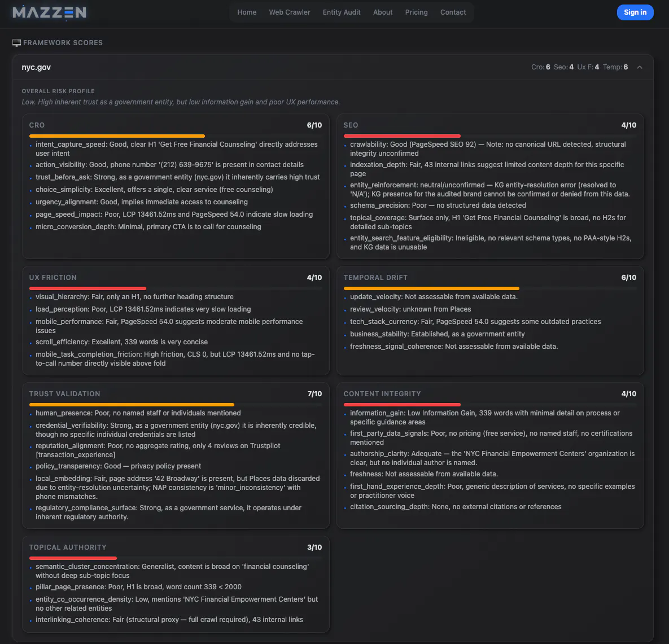Click the page_speed_impact line

[x=174, y=214]
